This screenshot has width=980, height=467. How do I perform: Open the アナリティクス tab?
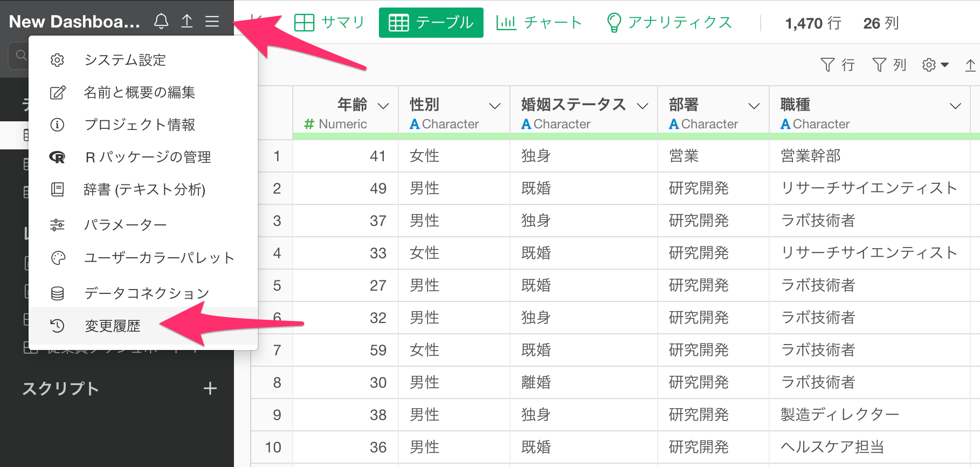pos(669,23)
